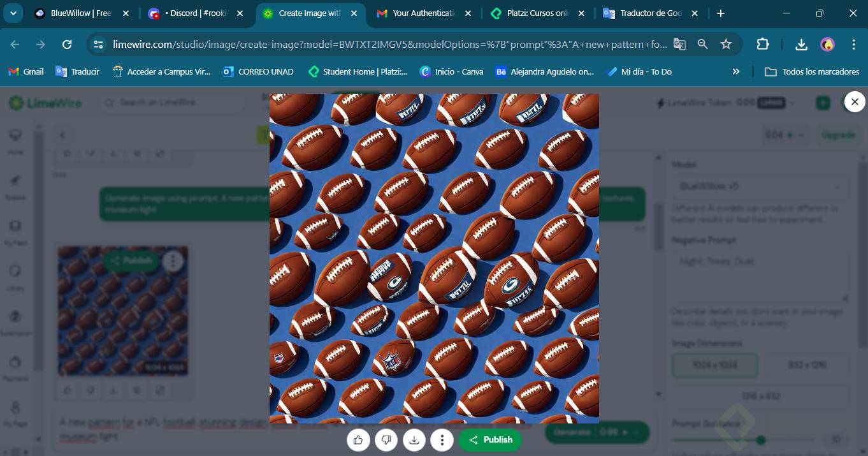Open the Gmail bookmark
Image resolution: width=868 pixels, height=456 pixels.
point(26,71)
